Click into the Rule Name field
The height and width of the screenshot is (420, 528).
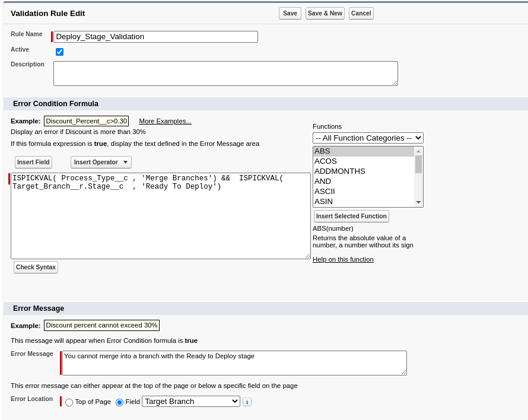(x=155, y=37)
